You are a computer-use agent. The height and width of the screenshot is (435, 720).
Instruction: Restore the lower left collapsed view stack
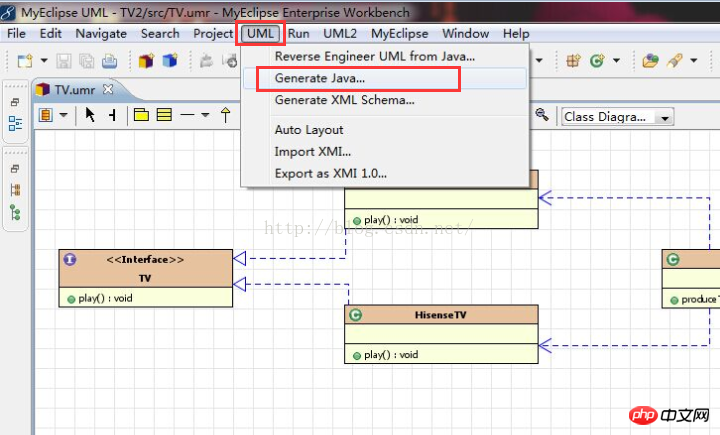(x=15, y=169)
